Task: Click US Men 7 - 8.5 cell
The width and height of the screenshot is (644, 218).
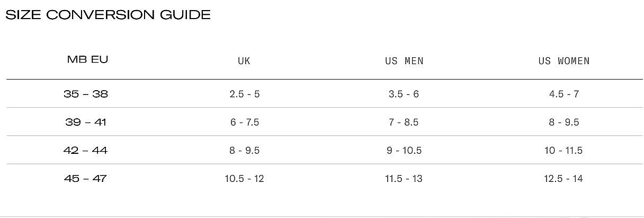Action: coord(404,122)
